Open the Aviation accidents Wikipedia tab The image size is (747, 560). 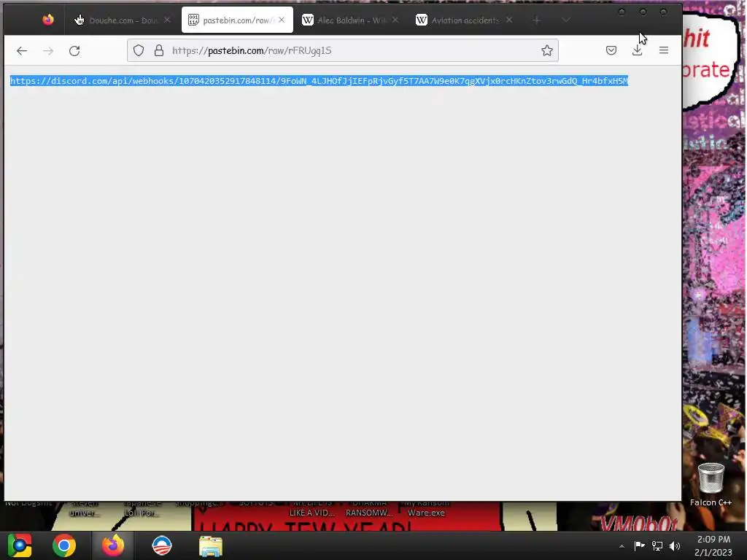465,20
